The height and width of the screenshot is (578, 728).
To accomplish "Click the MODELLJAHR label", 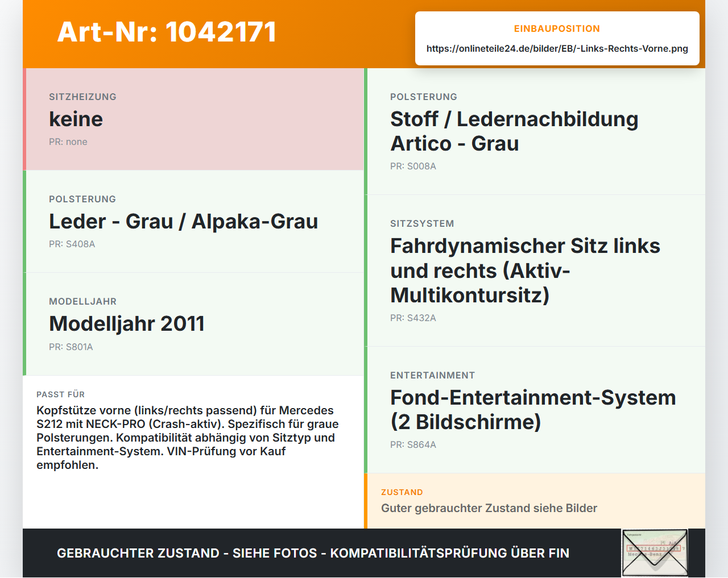I will pos(83,301).
